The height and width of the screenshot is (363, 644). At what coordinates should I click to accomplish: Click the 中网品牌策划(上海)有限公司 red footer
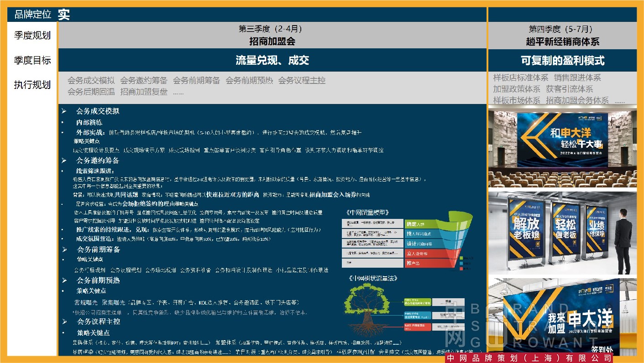tap(529, 358)
